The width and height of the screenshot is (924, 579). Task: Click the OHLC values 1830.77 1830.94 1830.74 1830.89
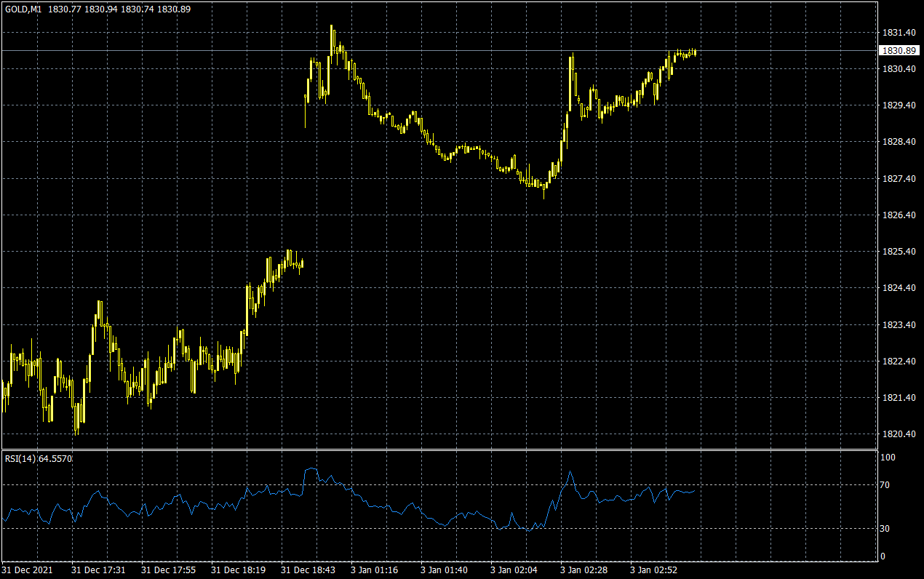pos(120,9)
